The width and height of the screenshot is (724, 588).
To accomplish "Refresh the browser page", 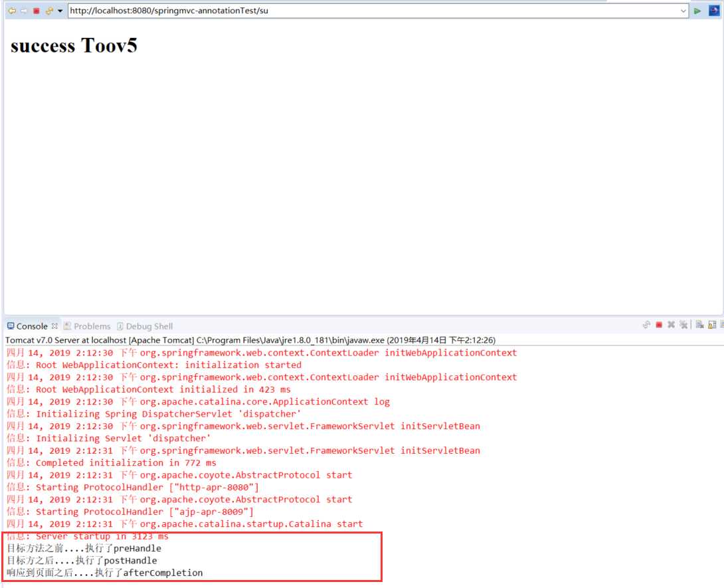I will [49, 11].
